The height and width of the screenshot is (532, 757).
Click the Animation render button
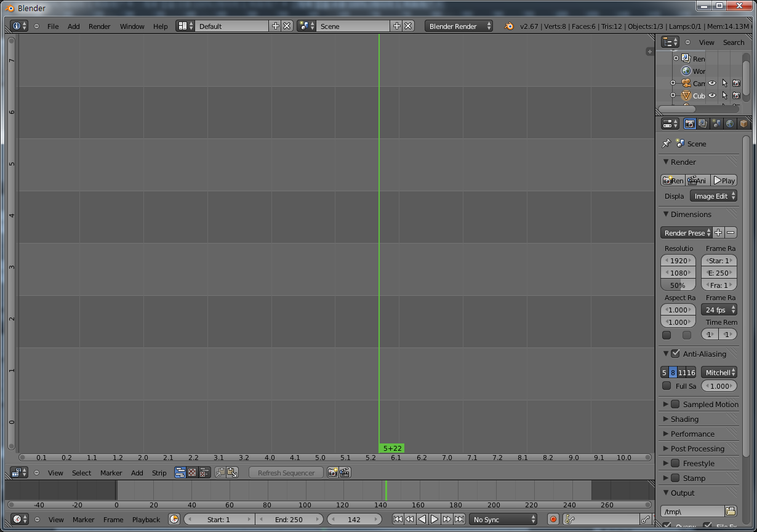(698, 180)
